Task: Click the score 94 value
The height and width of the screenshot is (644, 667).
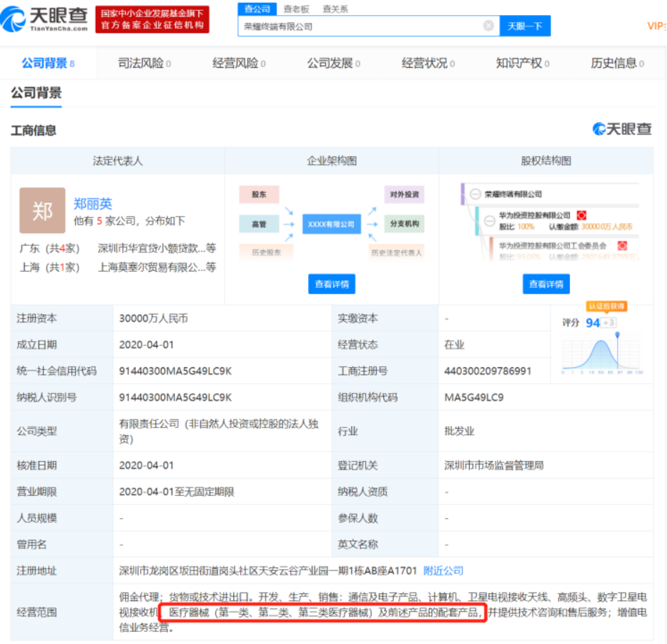Action: pyautogui.click(x=593, y=323)
